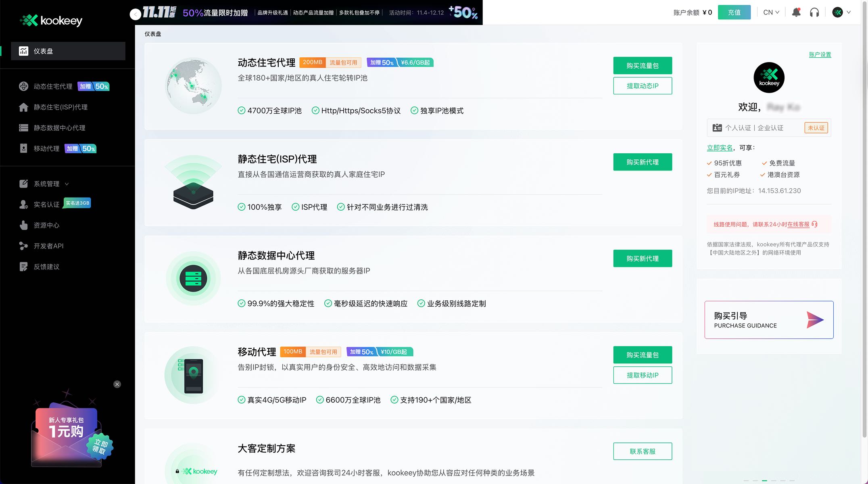Viewport: 868px width, 484px height.
Task: Click the kookeey logo in sidebar
Action: (51, 20)
